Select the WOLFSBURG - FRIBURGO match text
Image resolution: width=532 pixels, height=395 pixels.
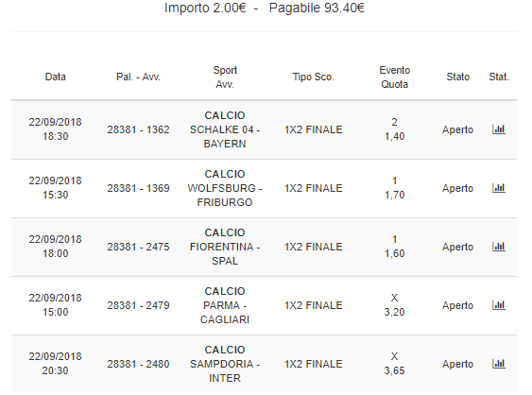click(225, 195)
